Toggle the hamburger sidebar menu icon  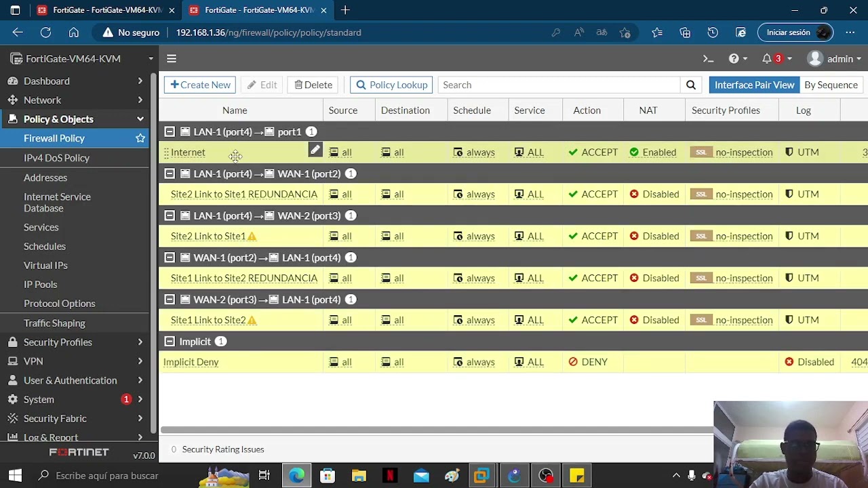(x=172, y=59)
